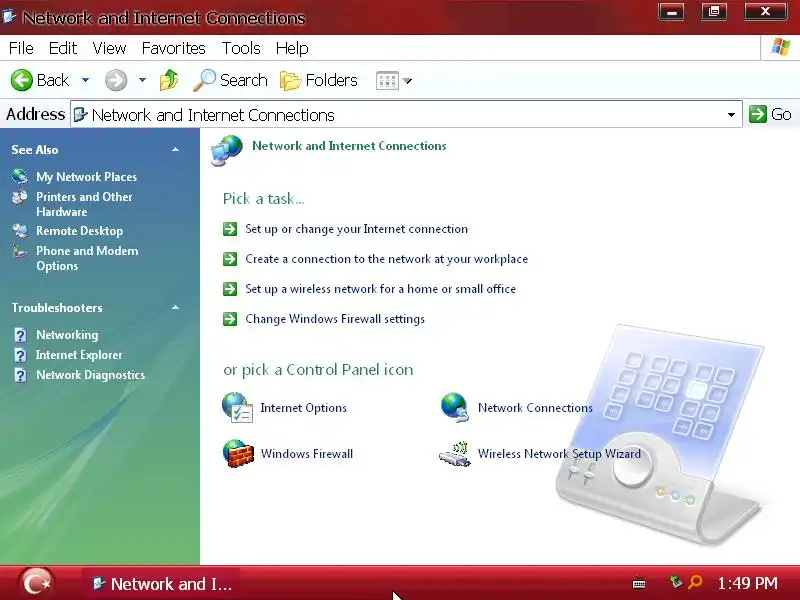The image size is (800, 600).
Task: Open Printers and Other Hardware link
Action: (x=84, y=204)
